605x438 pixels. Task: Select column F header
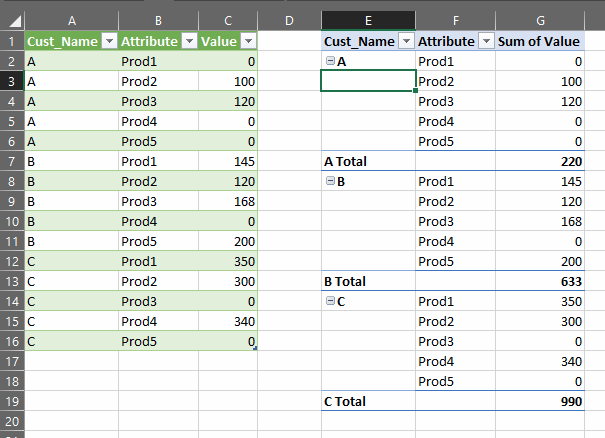coord(456,21)
